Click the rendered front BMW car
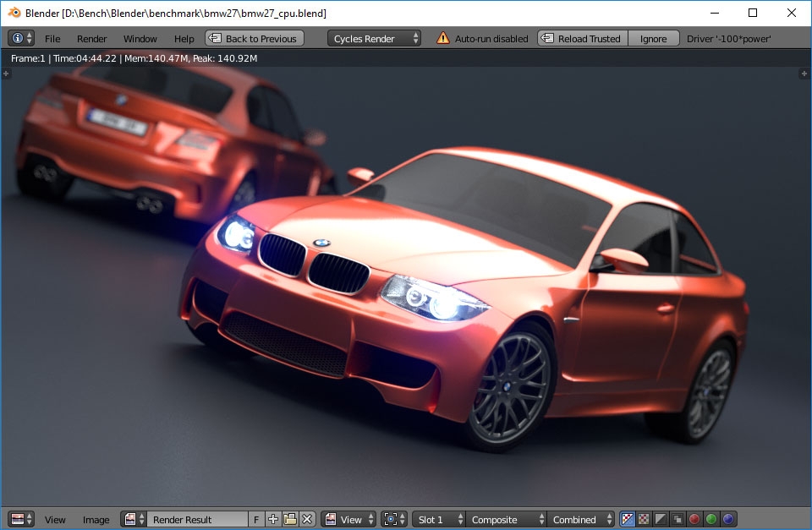812x530 pixels. (x=464, y=300)
